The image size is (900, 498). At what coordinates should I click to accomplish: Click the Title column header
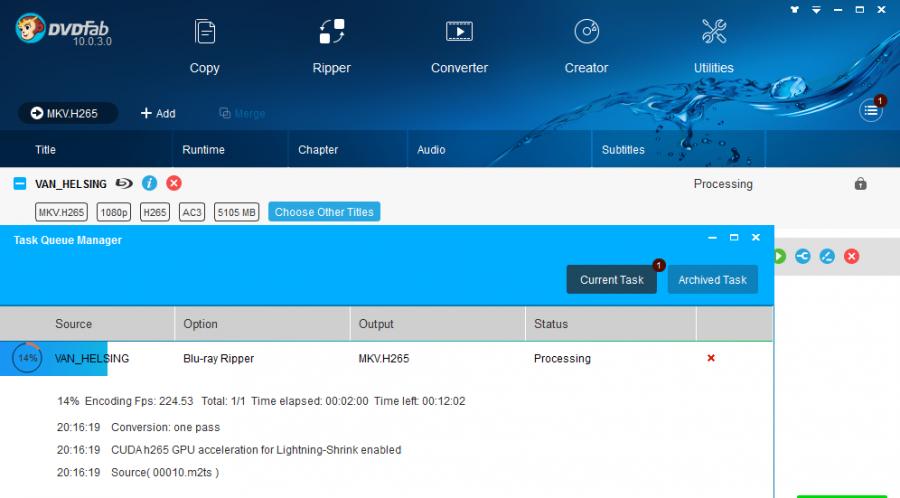pos(45,150)
